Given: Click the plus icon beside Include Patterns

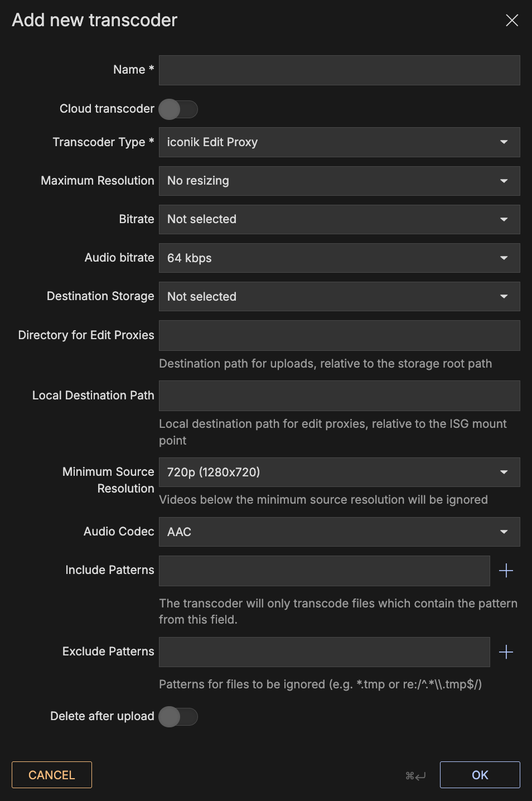Looking at the screenshot, I should point(506,571).
